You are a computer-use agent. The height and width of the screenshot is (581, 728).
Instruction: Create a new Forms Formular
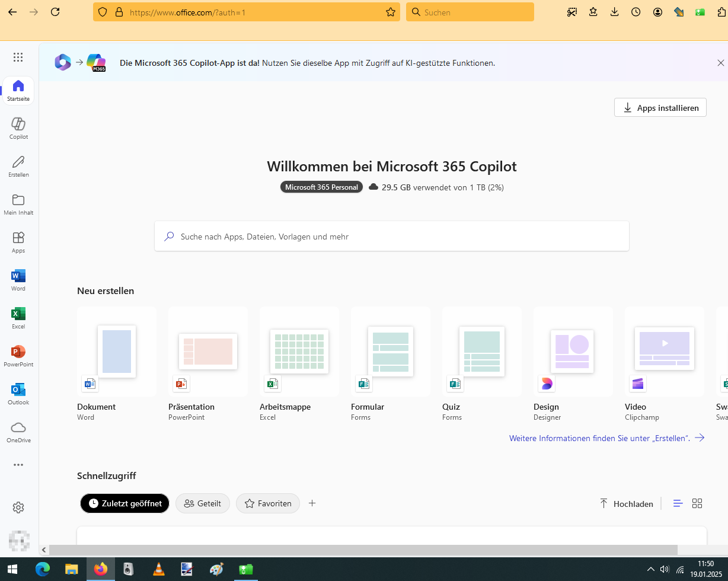pyautogui.click(x=391, y=364)
